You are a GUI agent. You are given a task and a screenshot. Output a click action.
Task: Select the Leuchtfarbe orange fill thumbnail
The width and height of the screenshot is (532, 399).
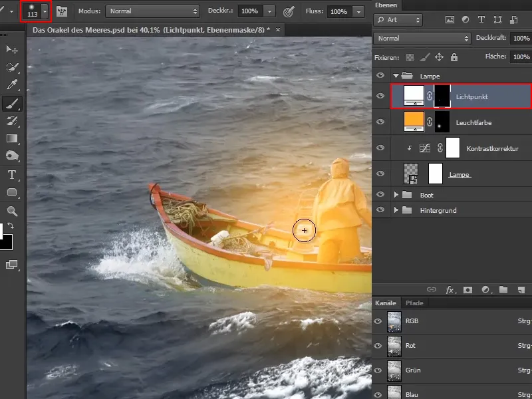[414, 122]
